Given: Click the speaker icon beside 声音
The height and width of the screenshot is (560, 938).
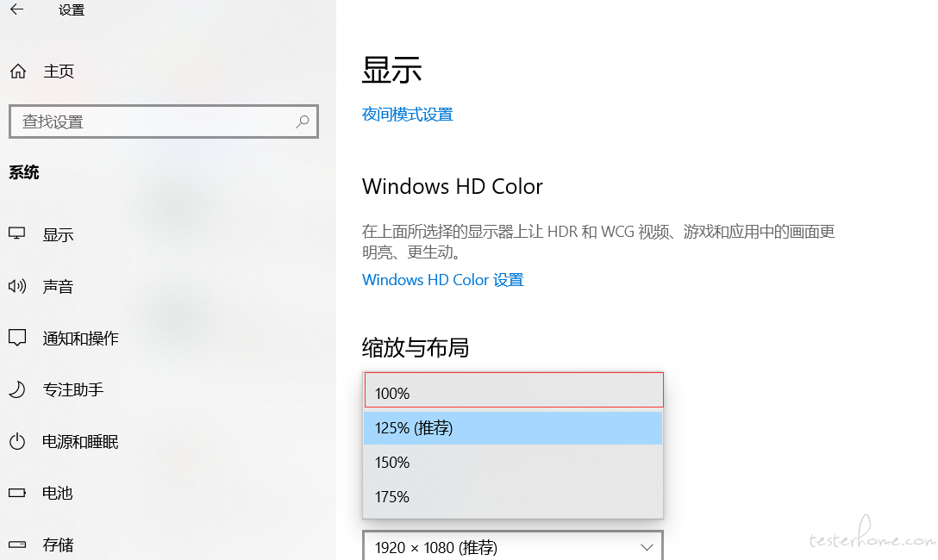Looking at the screenshot, I should pos(17,286).
